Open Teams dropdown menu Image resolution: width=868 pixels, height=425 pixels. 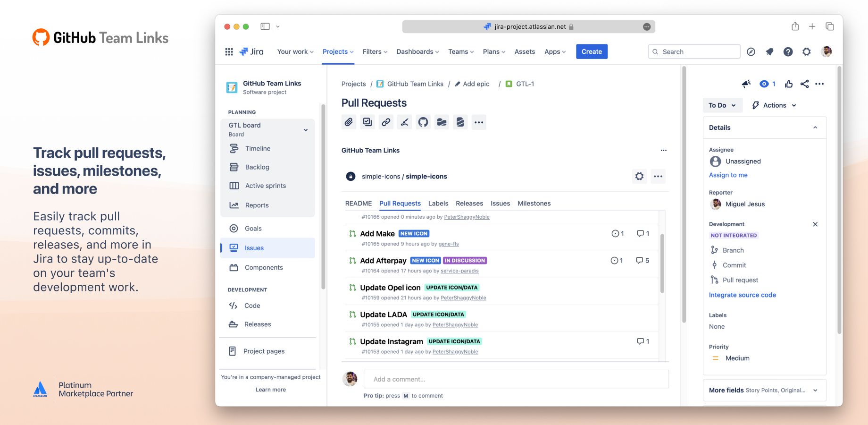461,52
